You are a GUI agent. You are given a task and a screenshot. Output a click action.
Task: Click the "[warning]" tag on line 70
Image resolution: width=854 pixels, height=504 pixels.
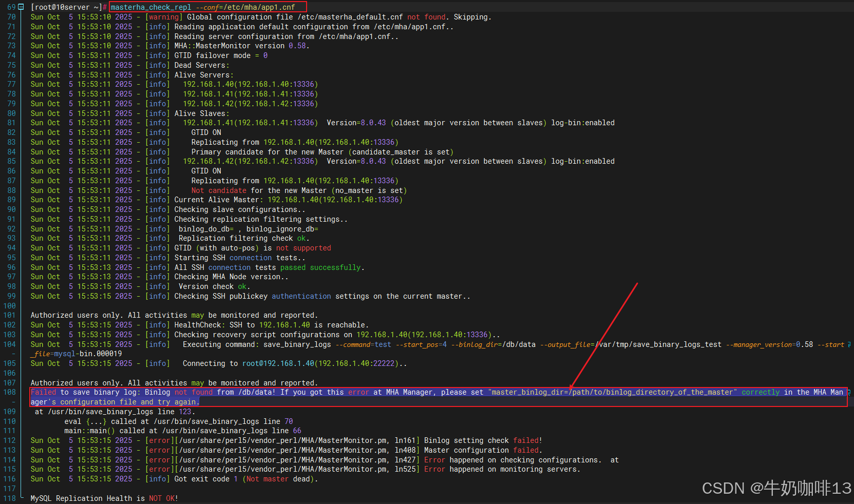point(164,17)
